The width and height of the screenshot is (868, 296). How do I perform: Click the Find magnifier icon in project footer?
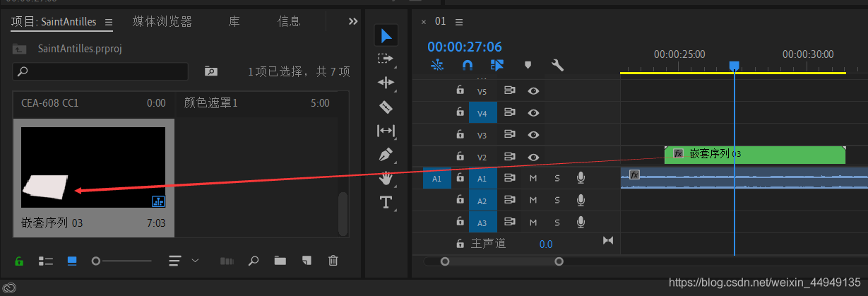pyautogui.click(x=253, y=261)
